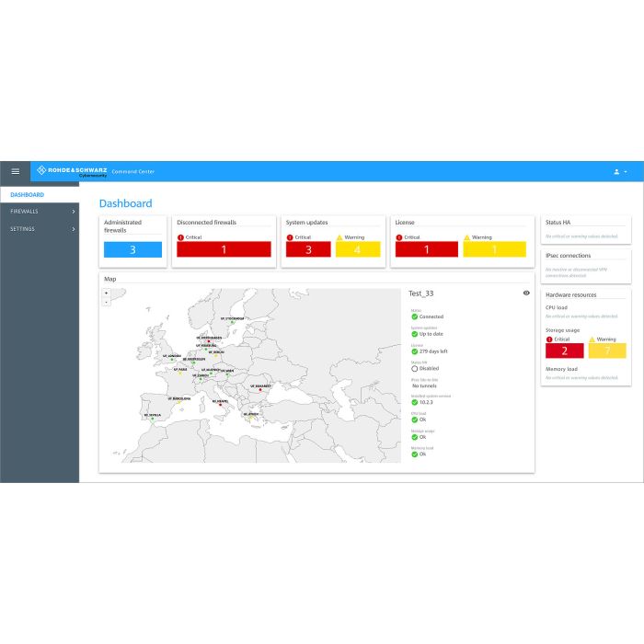Click the CPU load label in Hardware resources
Screen dimensions: 644x644
pyautogui.click(x=557, y=307)
